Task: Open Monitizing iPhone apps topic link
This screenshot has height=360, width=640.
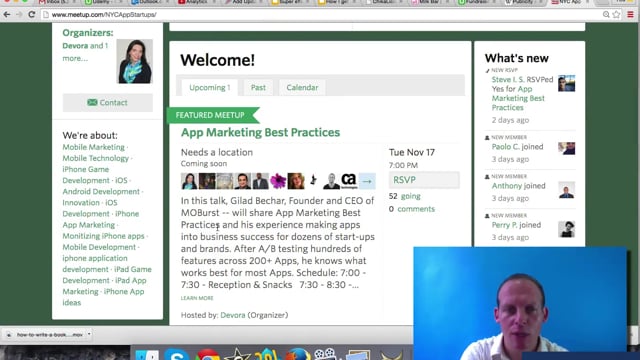Action: click(x=103, y=236)
